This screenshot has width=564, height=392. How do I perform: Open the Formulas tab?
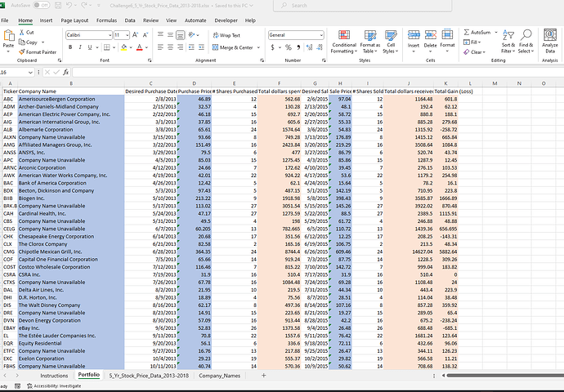coord(106,20)
